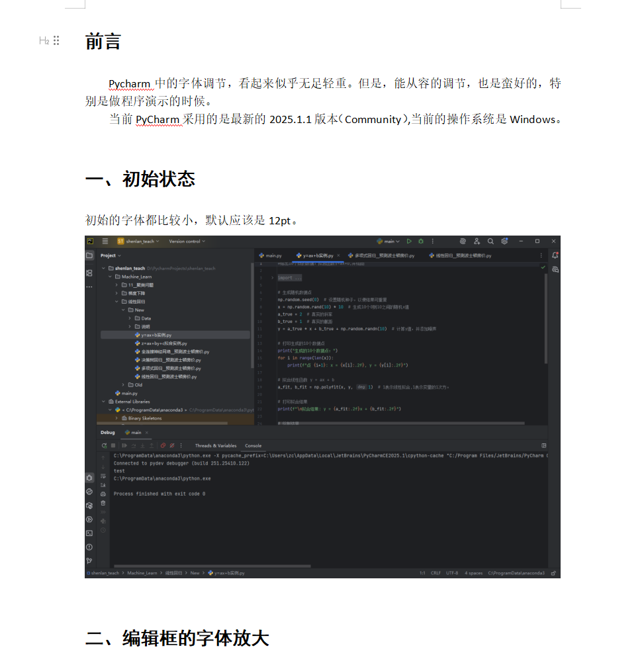Click the CRLF line separator in status bar

click(x=436, y=573)
